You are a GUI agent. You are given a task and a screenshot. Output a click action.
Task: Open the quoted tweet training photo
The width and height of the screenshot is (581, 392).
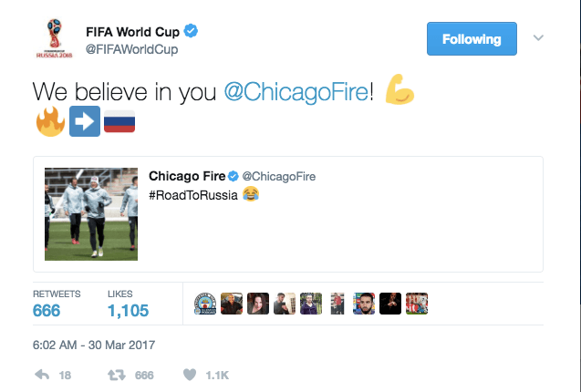pyautogui.click(x=91, y=214)
